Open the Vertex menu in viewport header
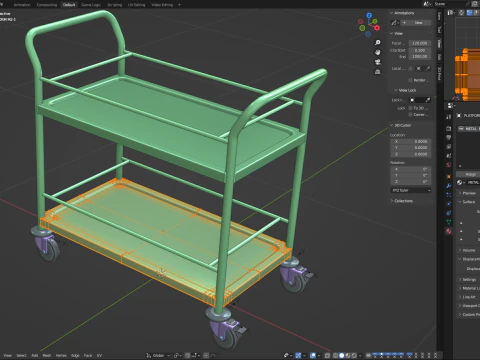The height and width of the screenshot is (360, 480). (x=61, y=355)
